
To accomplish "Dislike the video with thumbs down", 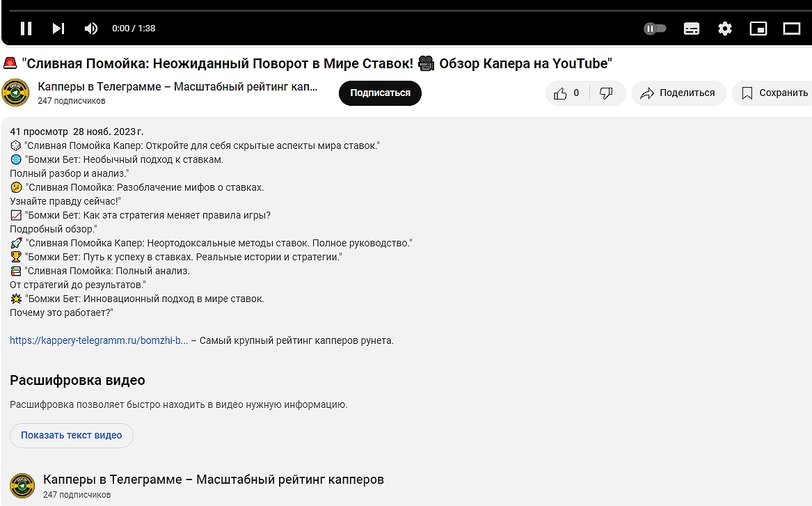I will pyautogui.click(x=606, y=93).
